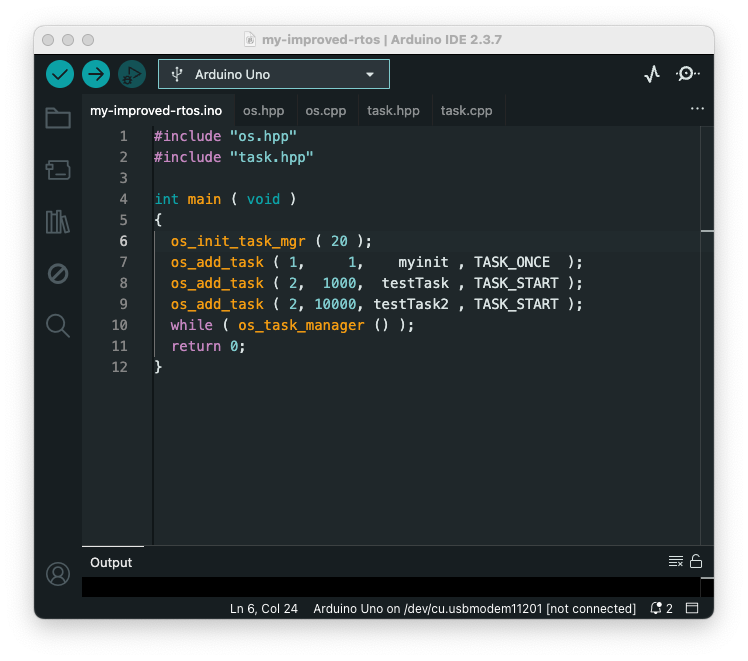This screenshot has height=661, width=748.
Task: Start the debugger with the Debug icon
Action: (132, 74)
